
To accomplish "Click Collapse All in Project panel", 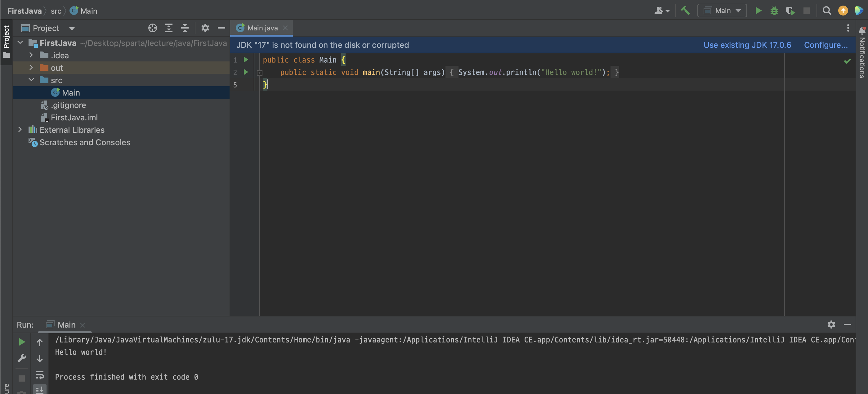I will (x=185, y=28).
